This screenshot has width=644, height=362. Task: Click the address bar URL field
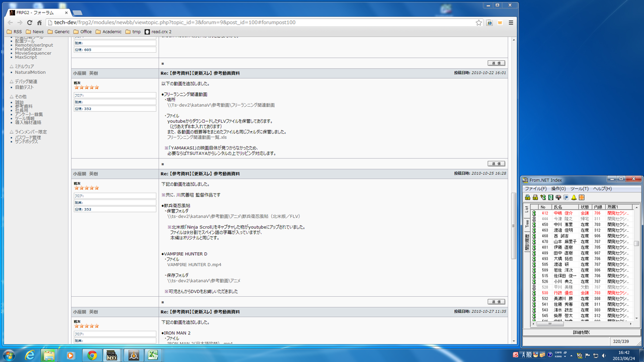coord(264,23)
